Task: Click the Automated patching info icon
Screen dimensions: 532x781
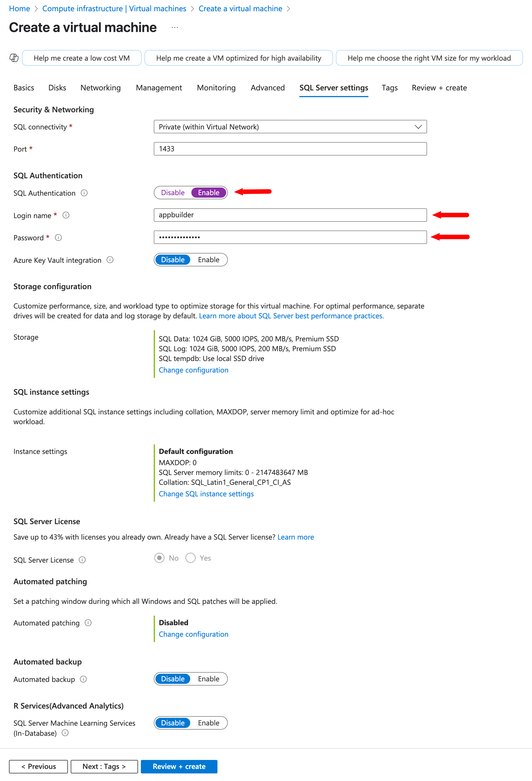Action: pyautogui.click(x=88, y=623)
